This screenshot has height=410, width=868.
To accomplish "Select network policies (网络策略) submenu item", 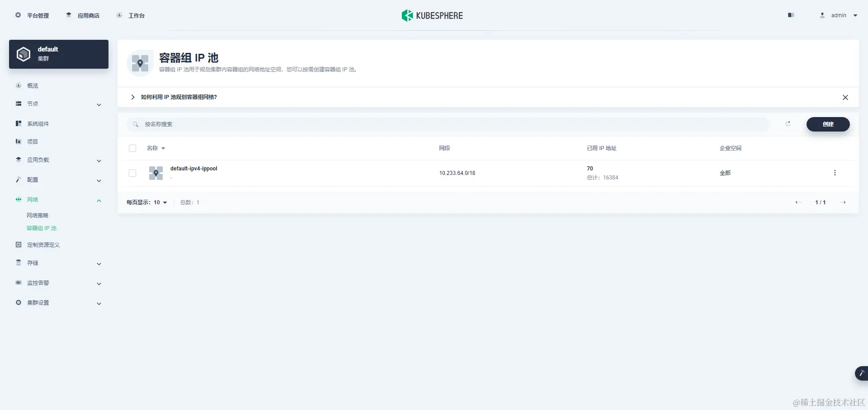I will coord(38,216).
